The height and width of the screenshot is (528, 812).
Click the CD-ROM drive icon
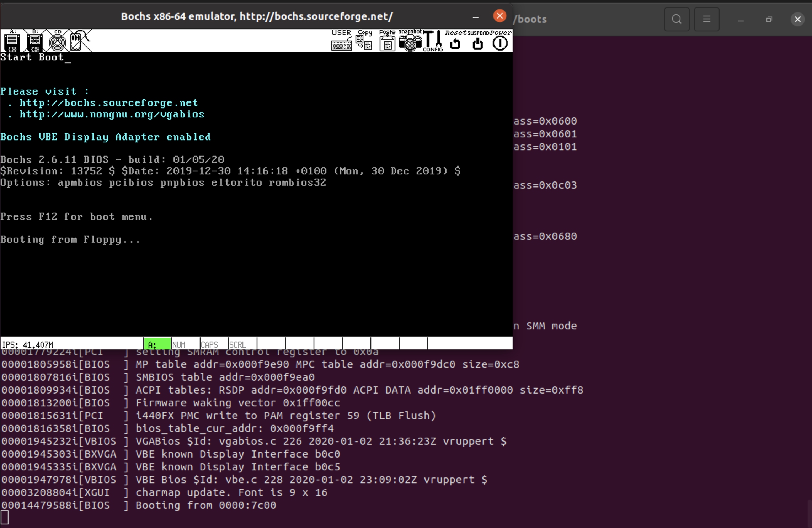57,41
